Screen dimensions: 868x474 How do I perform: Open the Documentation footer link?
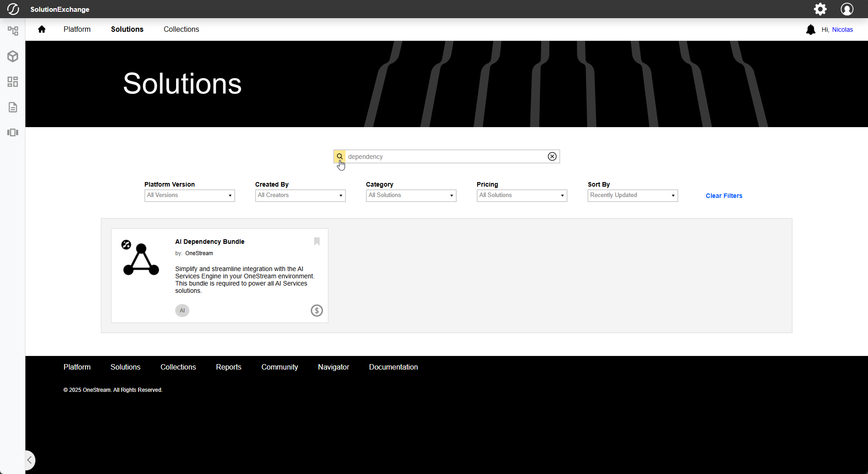point(393,367)
